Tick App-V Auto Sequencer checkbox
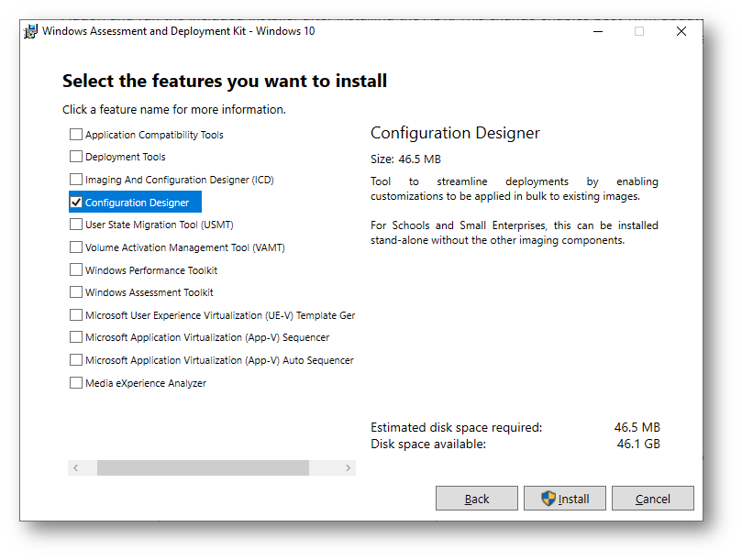742x560 pixels. [76, 360]
